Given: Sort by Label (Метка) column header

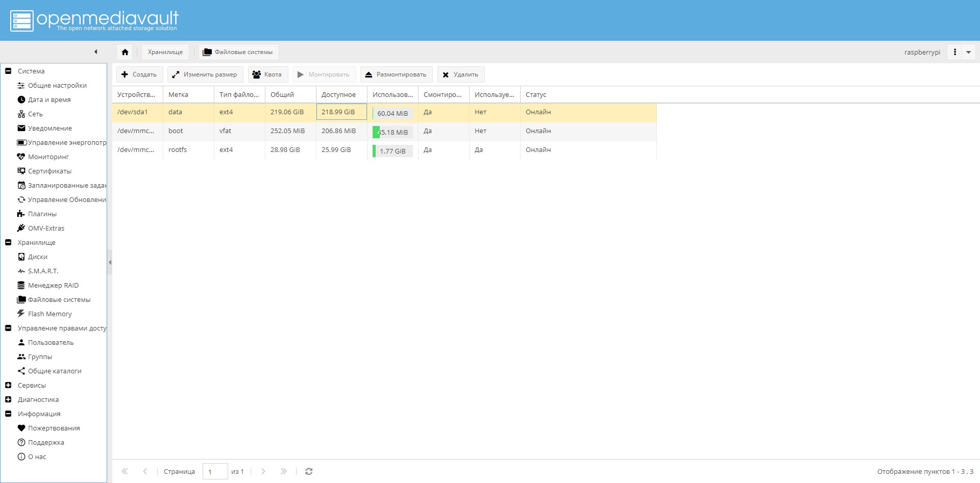Looking at the screenshot, I should coord(188,95).
